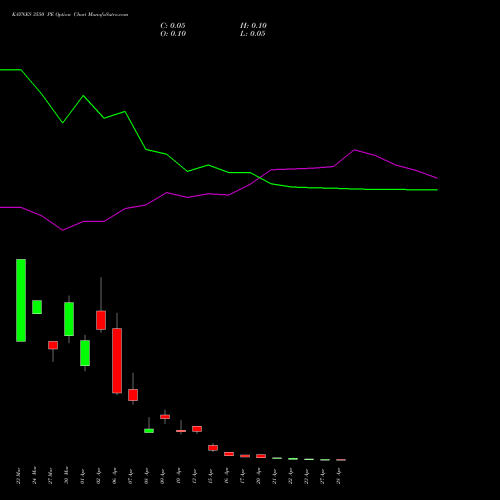This screenshot has height=500, width=500.
Task: Click the open value 'O: 0.10'
Action: 173,34
